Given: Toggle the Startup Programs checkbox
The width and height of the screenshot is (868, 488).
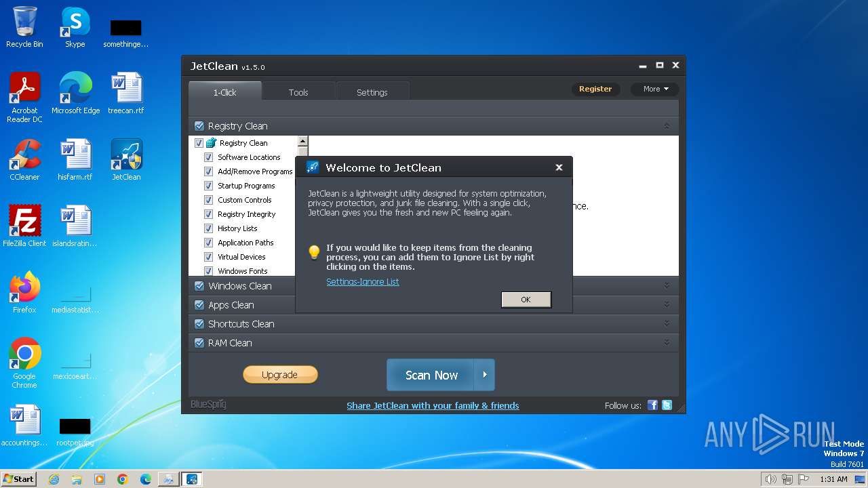Looking at the screenshot, I should click(x=209, y=186).
